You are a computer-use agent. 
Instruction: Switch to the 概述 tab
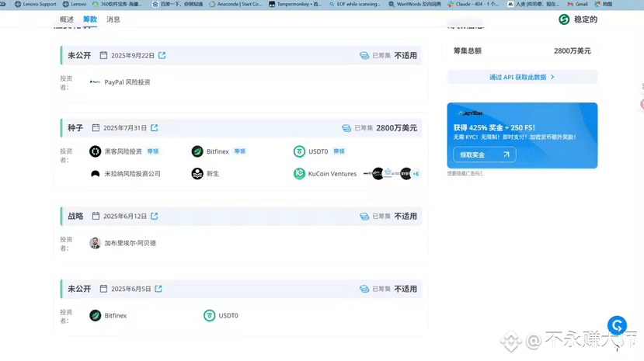click(67, 19)
